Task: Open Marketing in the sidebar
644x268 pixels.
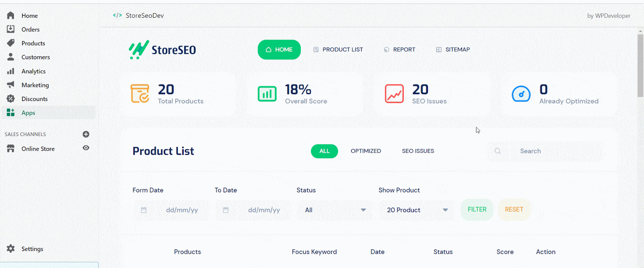Action: point(35,85)
